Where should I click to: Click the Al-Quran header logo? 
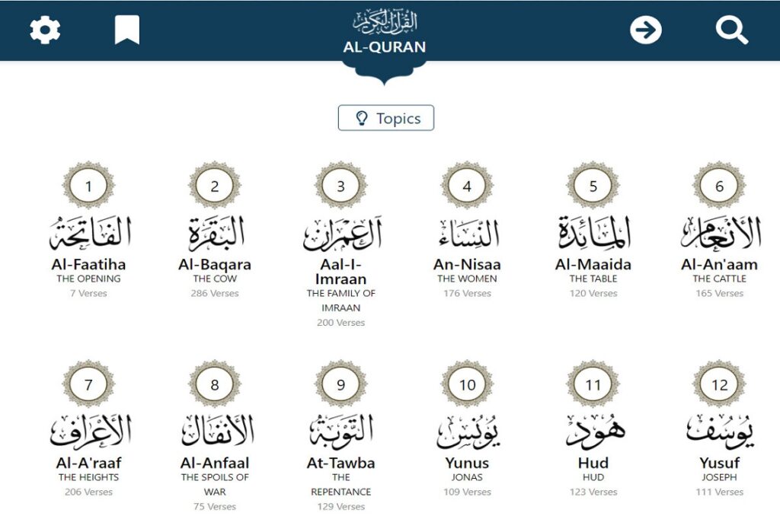pos(384,34)
